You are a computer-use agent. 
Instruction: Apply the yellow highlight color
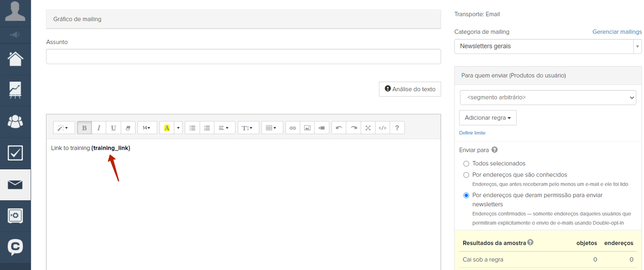pos(166,128)
